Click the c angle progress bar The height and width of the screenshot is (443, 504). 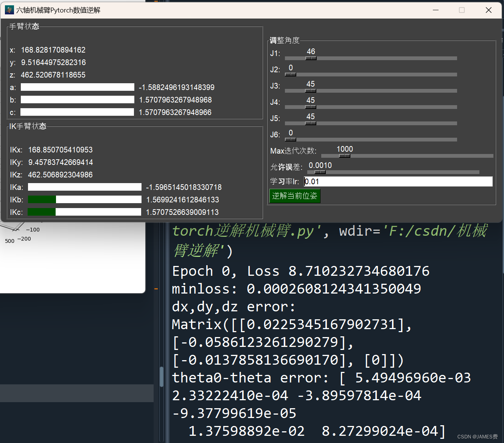click(77, 112)
